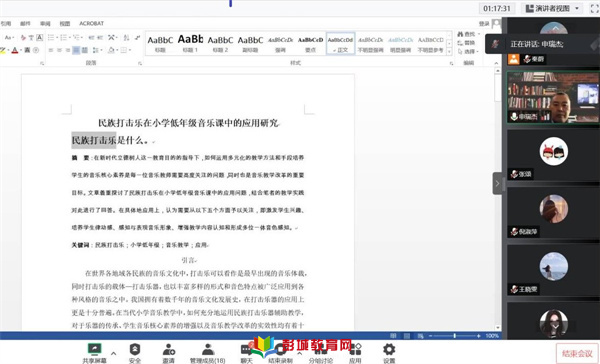Select 申瑞杰's video thumbnail
The image size is (600, 364).
tap(553, 97)
